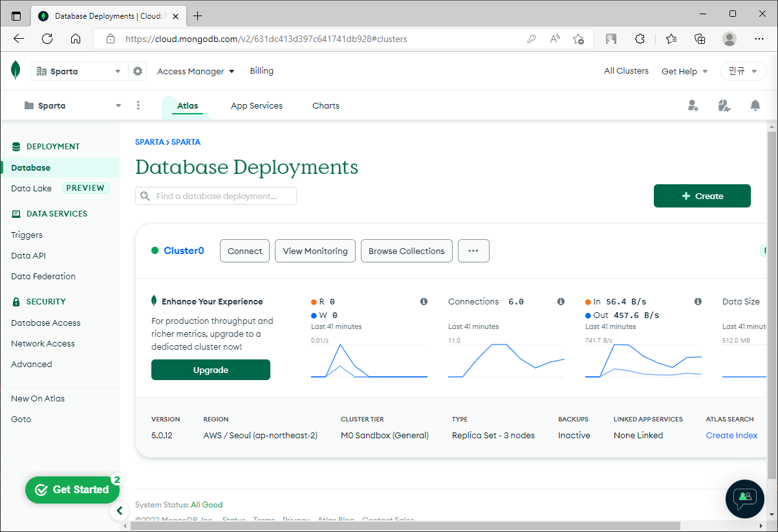Image resolution: width=778 pixels, height=532 pixels.
Task: Open New On Atlas in sidebar
Action: pos(38,398)
